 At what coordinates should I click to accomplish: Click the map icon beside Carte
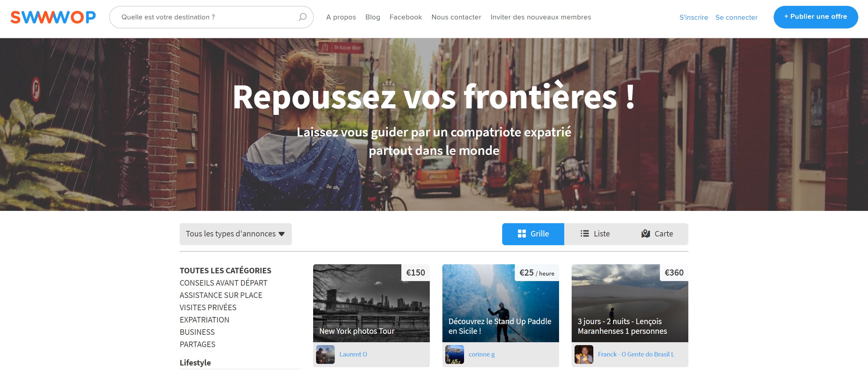coord(646,234)
